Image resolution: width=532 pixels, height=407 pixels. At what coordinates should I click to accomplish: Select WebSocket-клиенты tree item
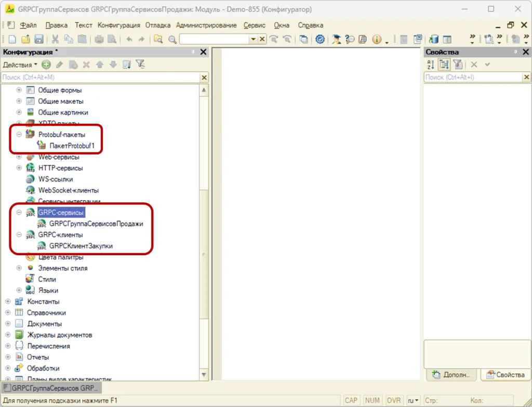click(x=68, y=190)
